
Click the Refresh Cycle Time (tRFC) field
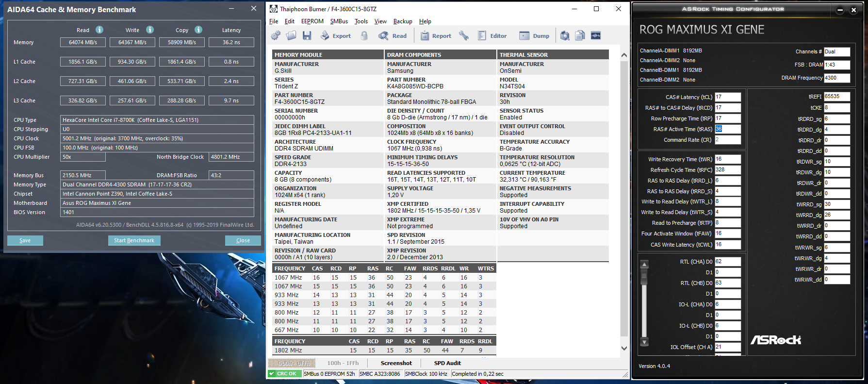coord(728,170)
